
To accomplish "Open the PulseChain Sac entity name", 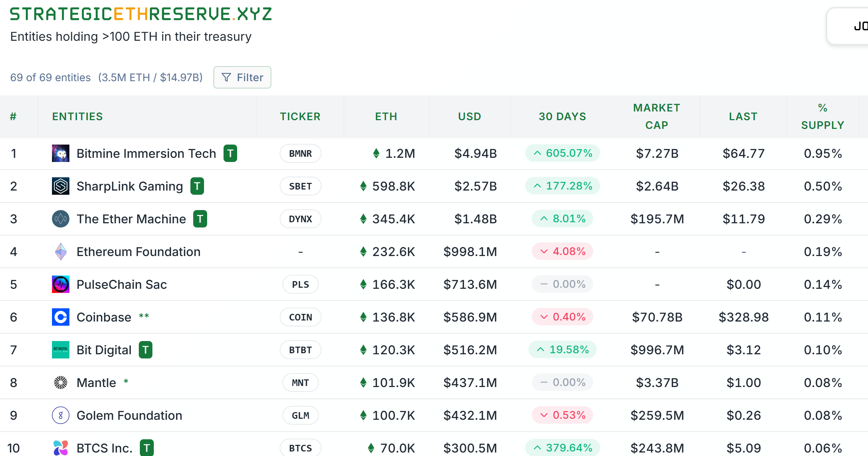I will pyautogui.click(x=122, y=284).
